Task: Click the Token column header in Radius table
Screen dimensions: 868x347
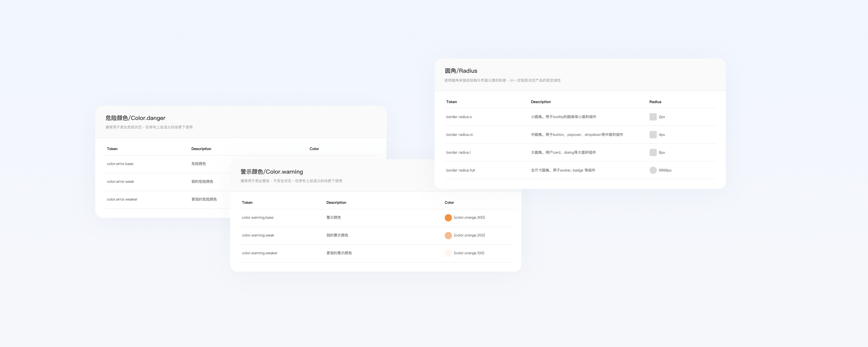Action: tap(451, 102)
